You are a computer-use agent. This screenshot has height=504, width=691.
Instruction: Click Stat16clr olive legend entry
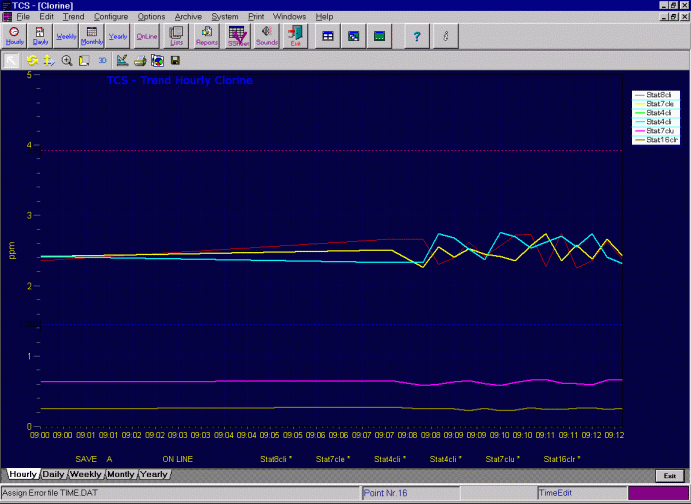656,140
